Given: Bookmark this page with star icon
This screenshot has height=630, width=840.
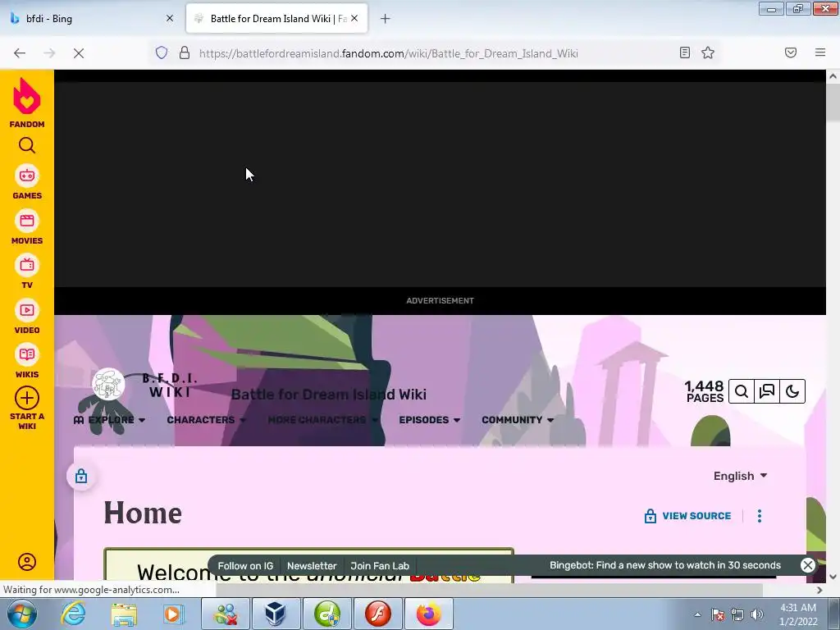Looking at the screenshot, I should point(708,52).
